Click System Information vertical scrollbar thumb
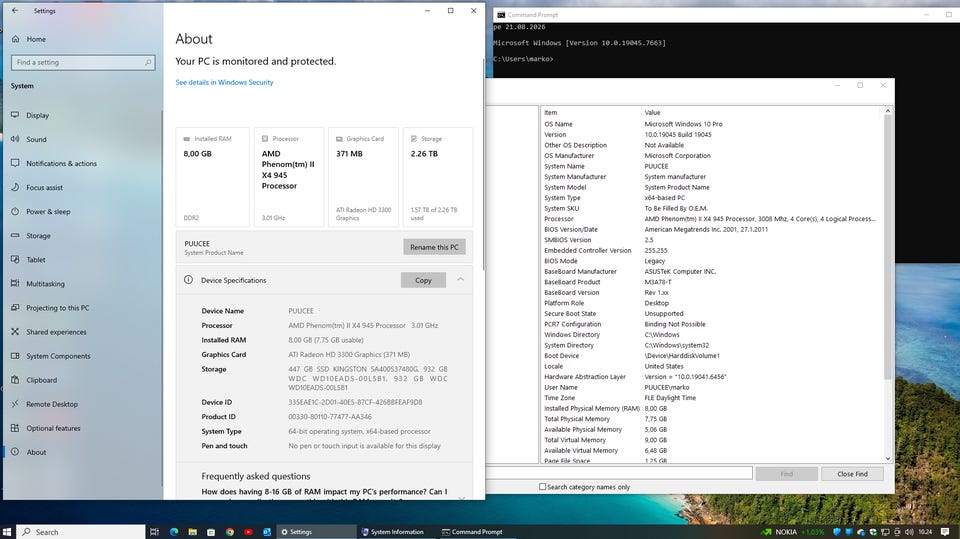 [x=888, y=245]
